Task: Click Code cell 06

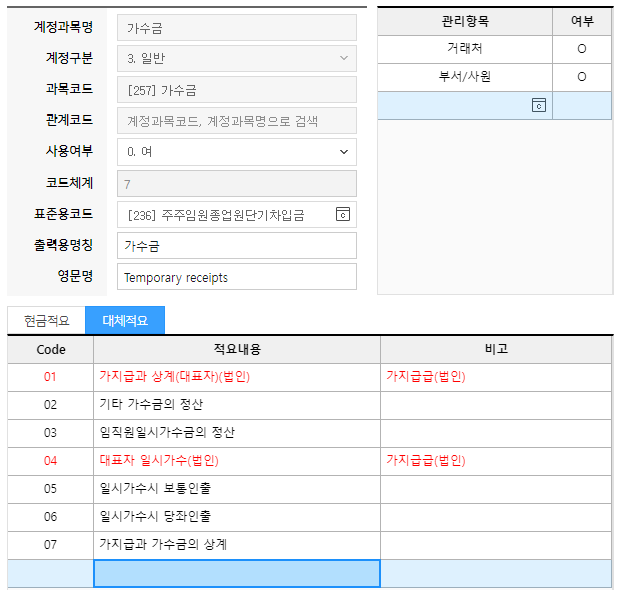Action: click(x=50, y=517)
